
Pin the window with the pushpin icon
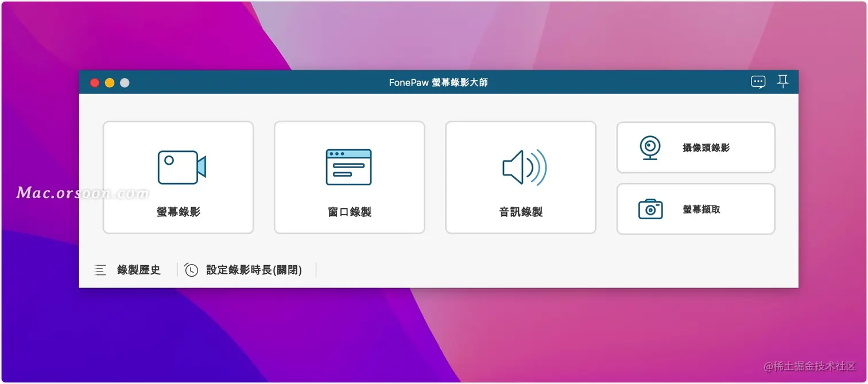coord(782,82)
